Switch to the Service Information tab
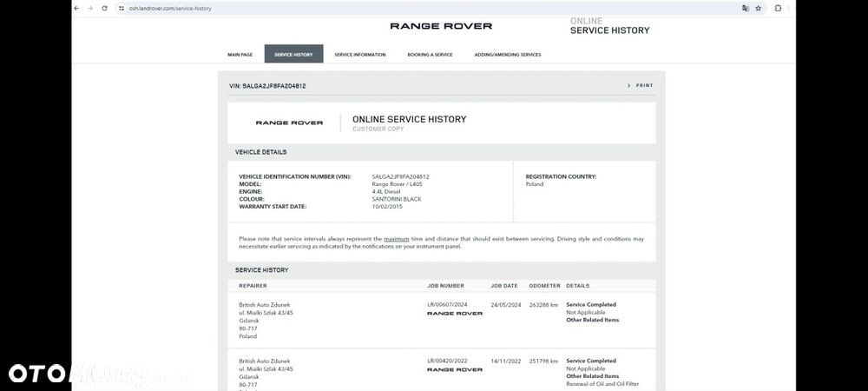868x391 pixels. coord(360,54)
